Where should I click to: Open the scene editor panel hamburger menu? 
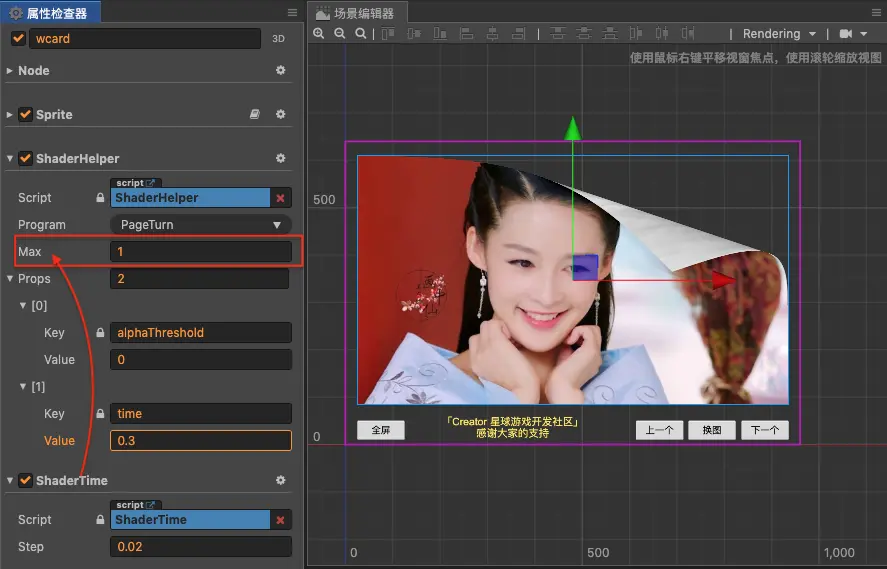tap(876, 12)
